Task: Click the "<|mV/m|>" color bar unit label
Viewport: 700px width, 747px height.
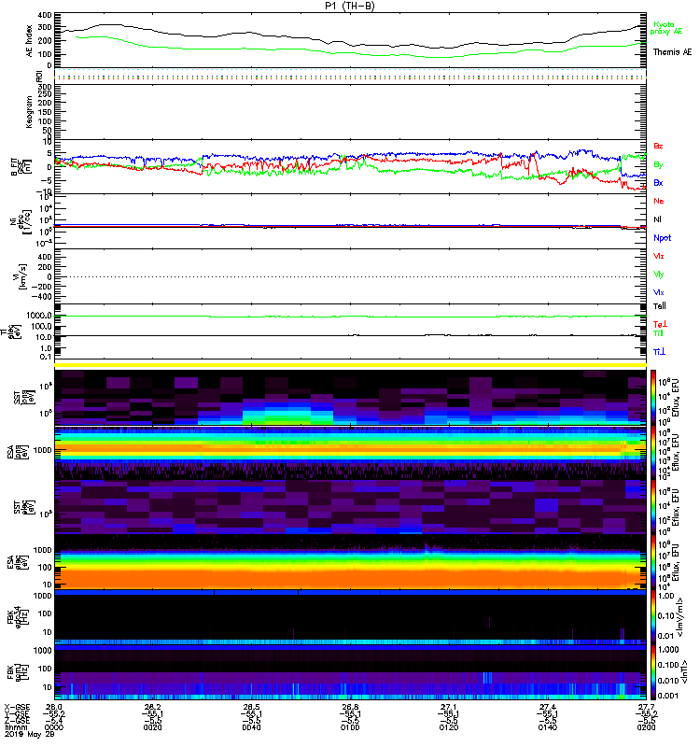Action: click(x=680, y=617)
